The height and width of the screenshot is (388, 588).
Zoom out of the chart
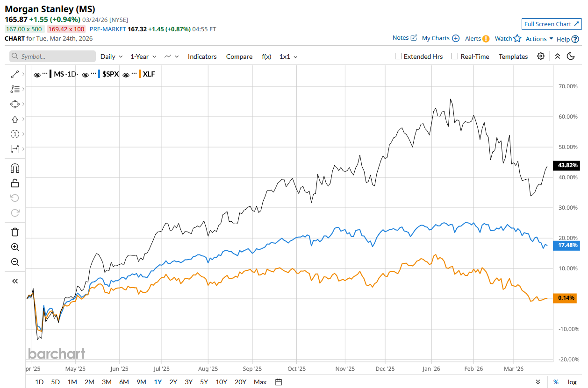coord(14,262)
